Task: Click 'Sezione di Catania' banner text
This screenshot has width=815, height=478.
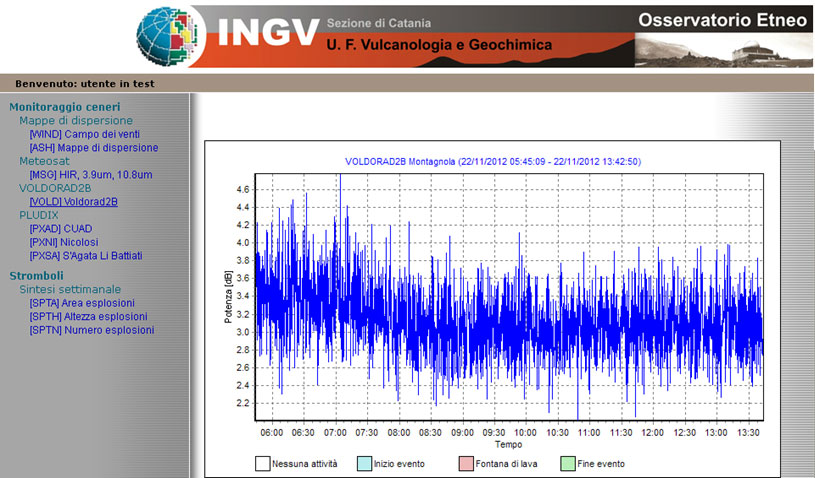Action: (379, 23)
